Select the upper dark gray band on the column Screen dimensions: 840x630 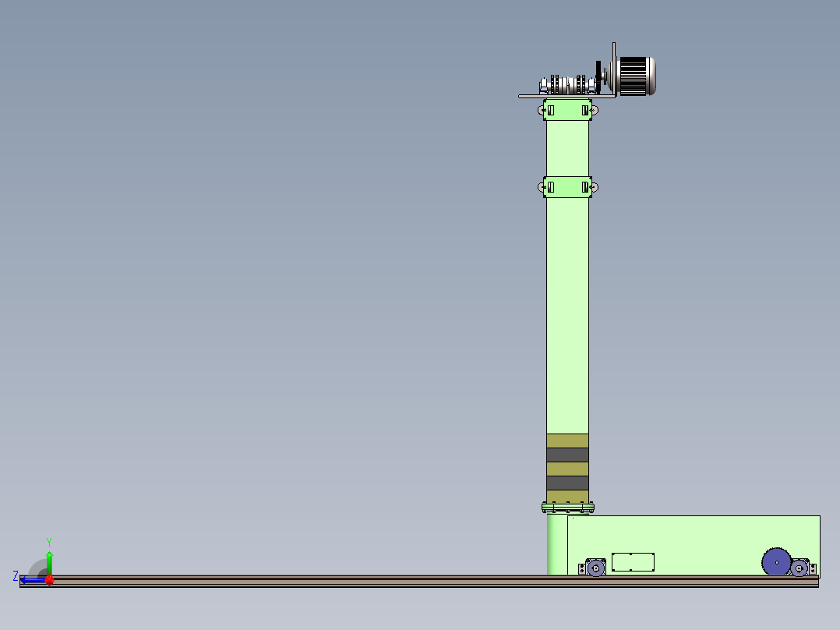tap(568, 455)
